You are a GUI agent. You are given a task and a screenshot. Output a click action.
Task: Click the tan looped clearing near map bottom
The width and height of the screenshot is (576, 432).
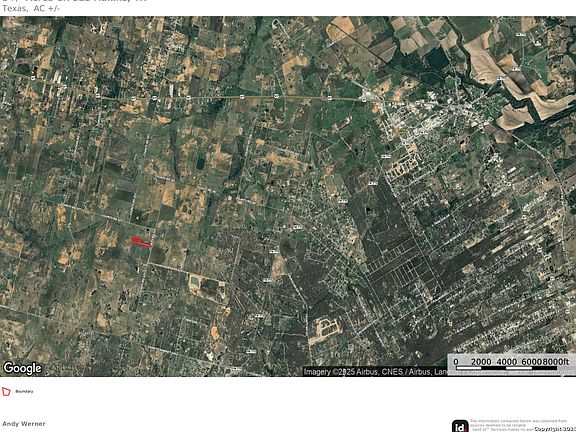coord(325,331)
